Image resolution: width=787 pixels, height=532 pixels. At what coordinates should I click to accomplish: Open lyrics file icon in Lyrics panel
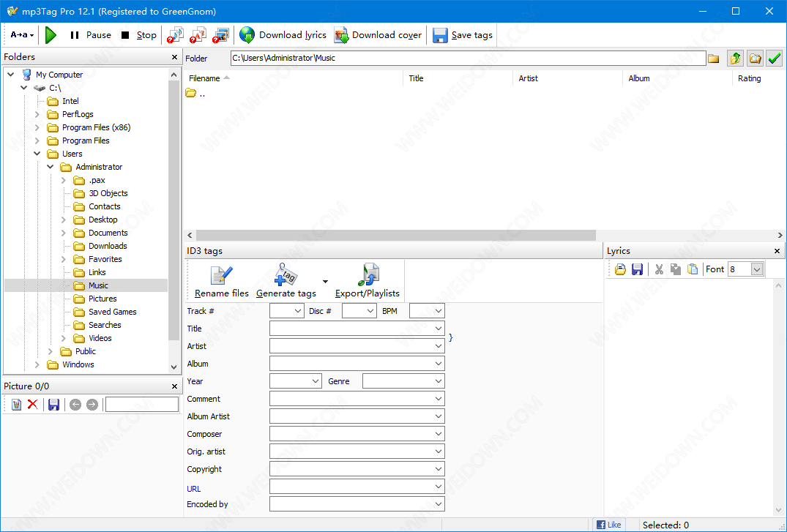620,269
